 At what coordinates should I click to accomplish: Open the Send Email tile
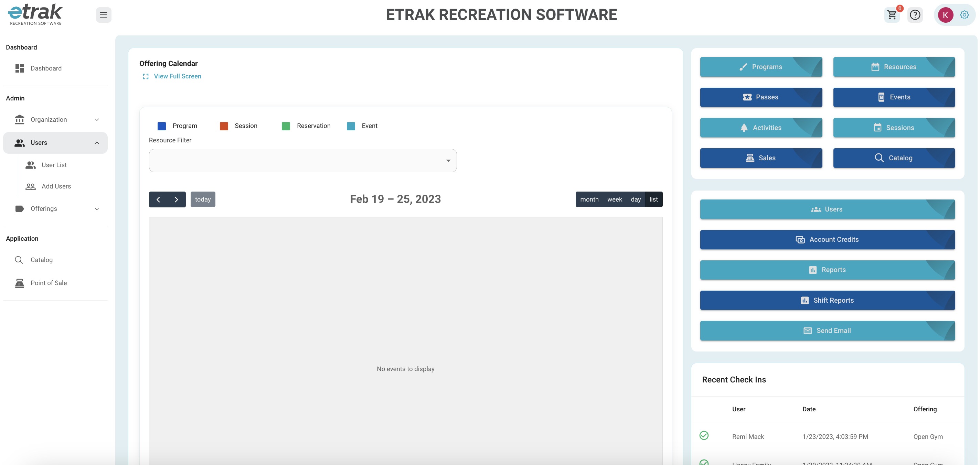coord(828,331)
